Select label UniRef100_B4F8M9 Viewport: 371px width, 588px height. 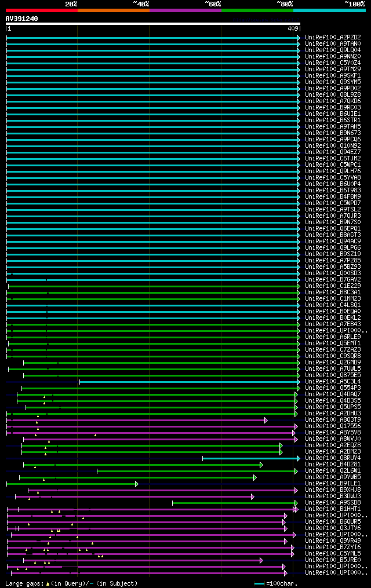(333, 197)
